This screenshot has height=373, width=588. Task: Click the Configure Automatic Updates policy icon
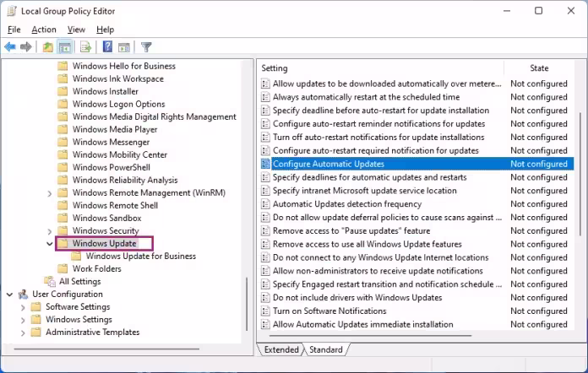265,164
